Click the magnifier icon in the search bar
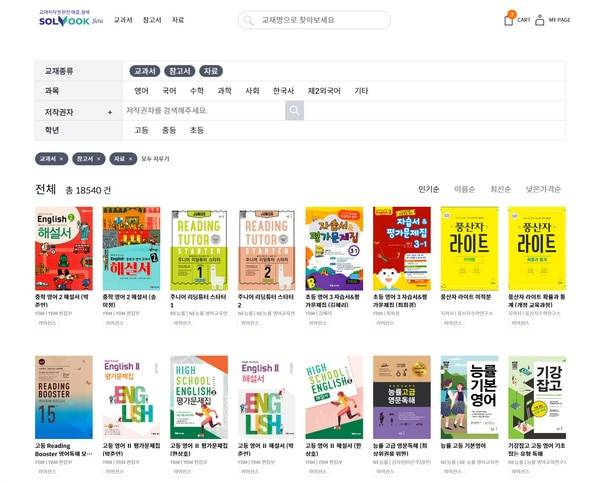 (248, 20)
